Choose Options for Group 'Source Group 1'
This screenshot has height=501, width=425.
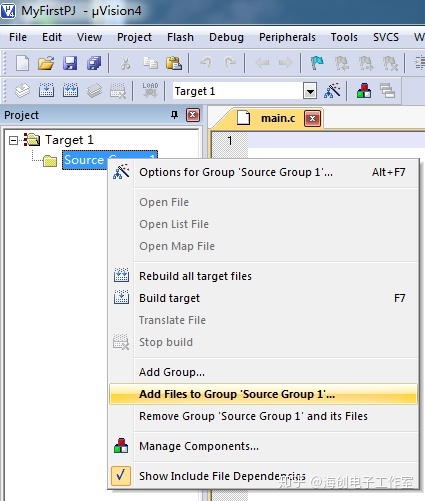coord(263,173)
